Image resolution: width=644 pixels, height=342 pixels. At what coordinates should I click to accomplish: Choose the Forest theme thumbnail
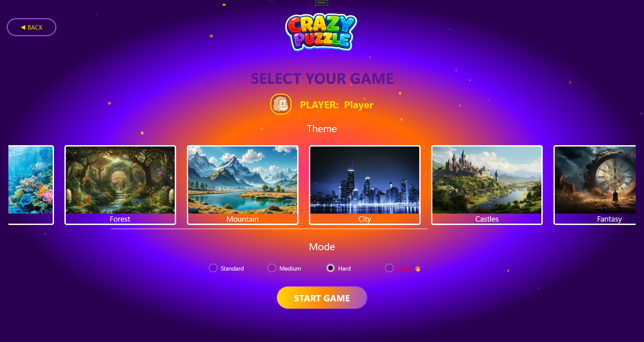coord(120,185)
